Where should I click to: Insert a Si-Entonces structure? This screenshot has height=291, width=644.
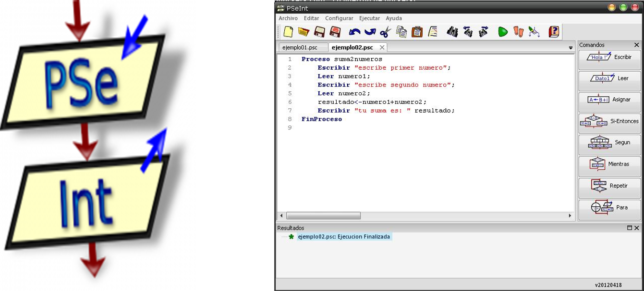click(x=609, y=122)
